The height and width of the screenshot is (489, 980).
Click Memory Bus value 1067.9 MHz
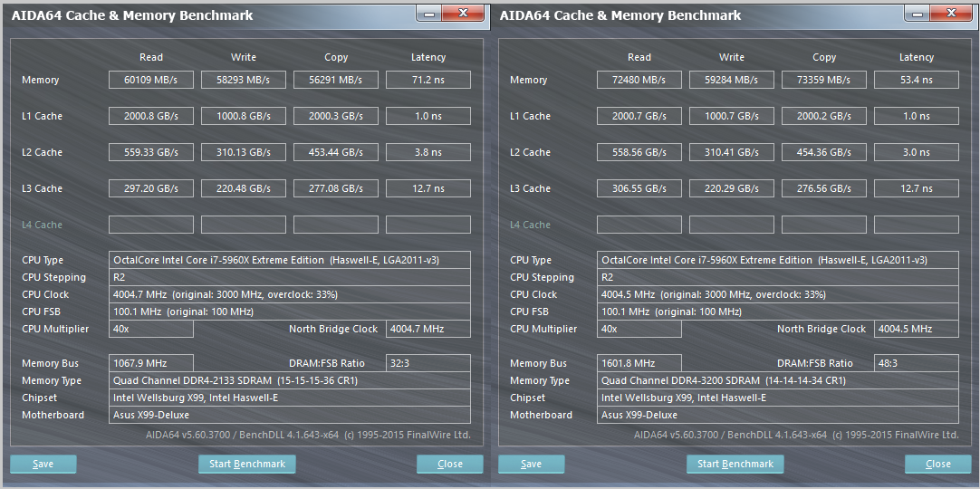point(151,363)
